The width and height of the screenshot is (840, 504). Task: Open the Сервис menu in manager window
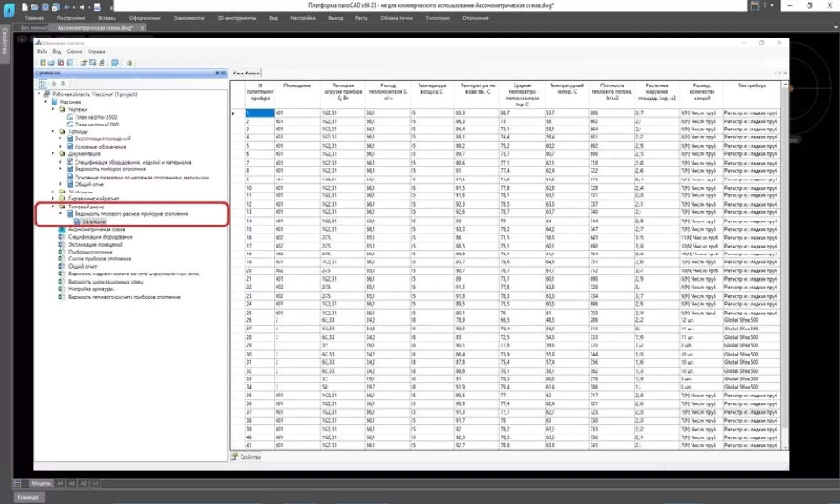[x=74, y=52]
